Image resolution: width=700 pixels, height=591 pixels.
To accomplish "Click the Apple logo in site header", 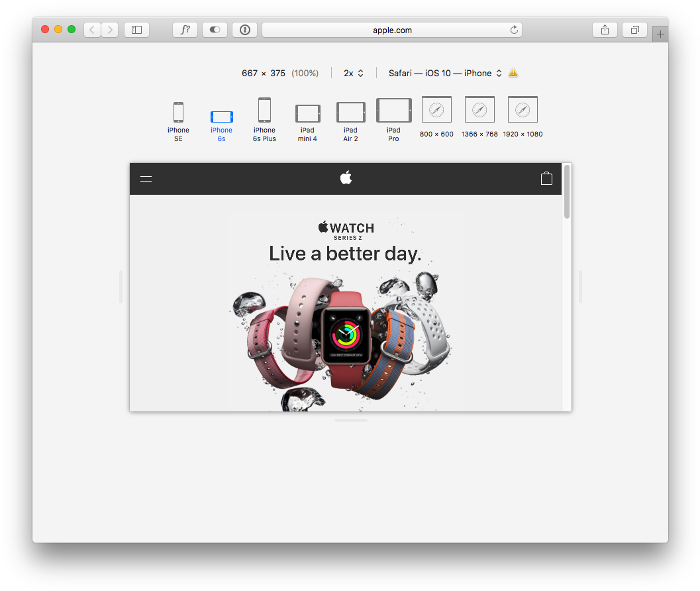I will [x=346, y=178].
